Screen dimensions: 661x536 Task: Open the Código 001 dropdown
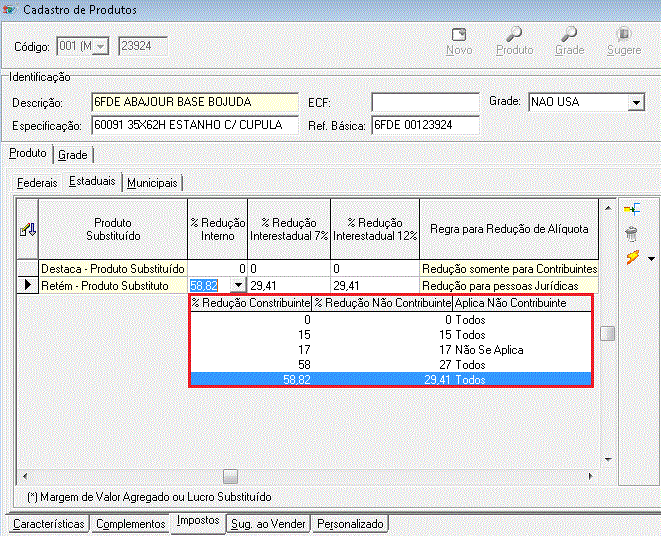(100, 46)
